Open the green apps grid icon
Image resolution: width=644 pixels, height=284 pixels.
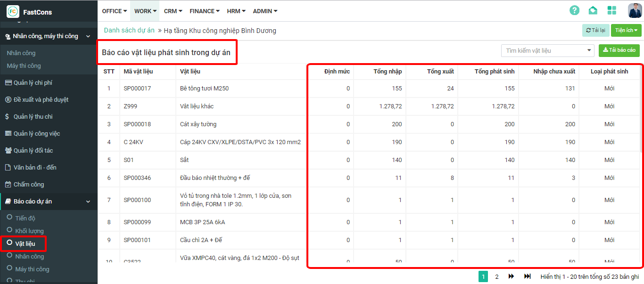[611, 10]
